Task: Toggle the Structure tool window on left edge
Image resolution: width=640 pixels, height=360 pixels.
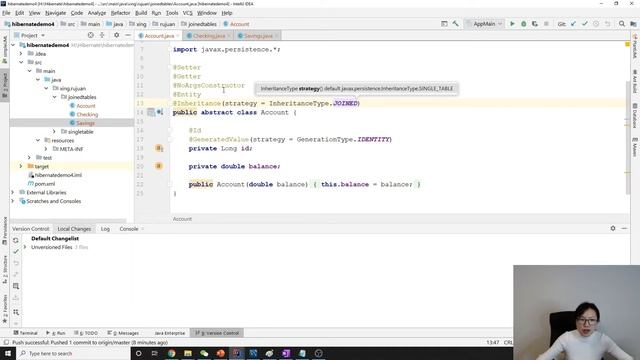Action: (x=5, y=270)
